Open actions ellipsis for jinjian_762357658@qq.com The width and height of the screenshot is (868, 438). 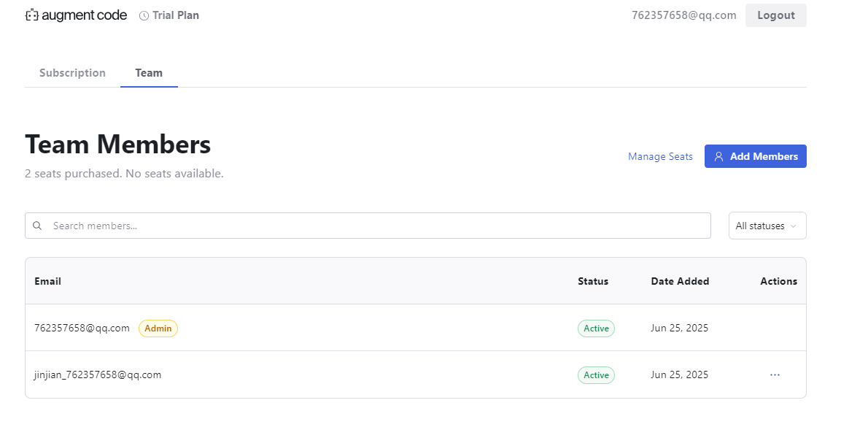click(x=775, y=374)
